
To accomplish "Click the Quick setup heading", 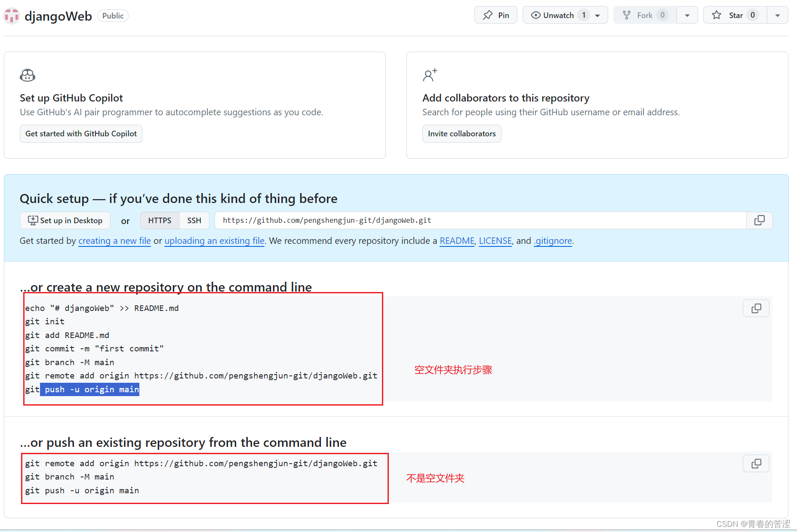I will click(x=178, y=199).
